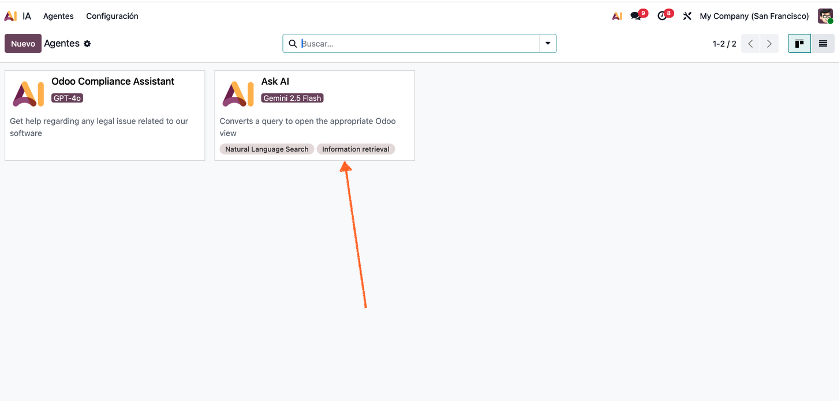Go to previous page of records
This screenshot has width=839, height=401.
751,44
